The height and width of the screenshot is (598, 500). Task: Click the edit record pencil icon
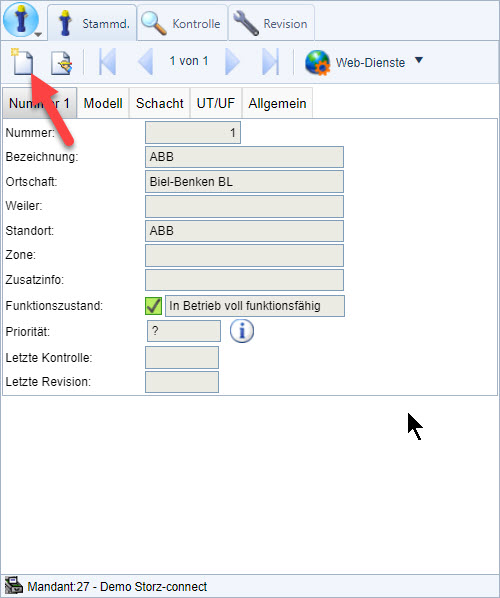pyautogui.click(x=61, y=62)
